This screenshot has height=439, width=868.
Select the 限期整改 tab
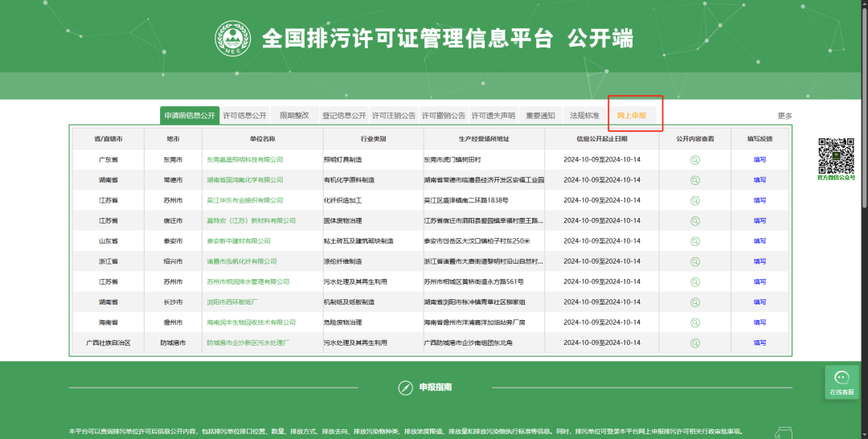pyautogui.click(x=294, y=116)
